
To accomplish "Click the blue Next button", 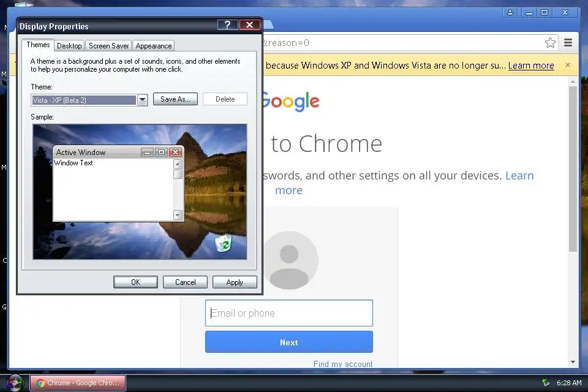I will coord(288,342).
